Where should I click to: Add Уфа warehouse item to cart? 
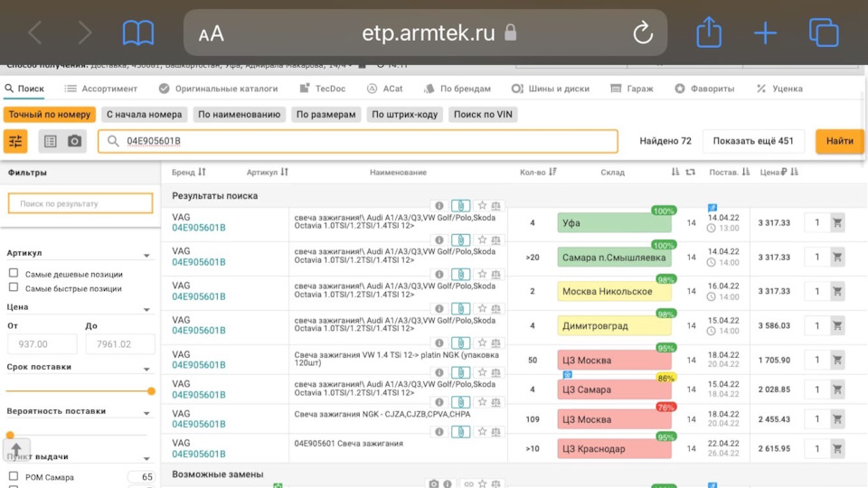[x=837, y=223]
